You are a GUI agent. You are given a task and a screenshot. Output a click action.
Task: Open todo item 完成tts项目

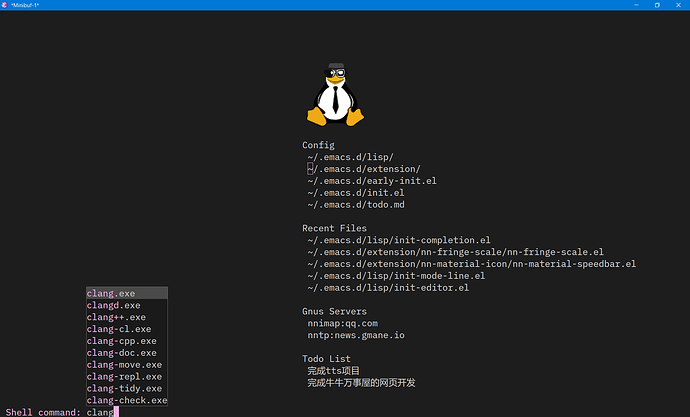[334, 371]
